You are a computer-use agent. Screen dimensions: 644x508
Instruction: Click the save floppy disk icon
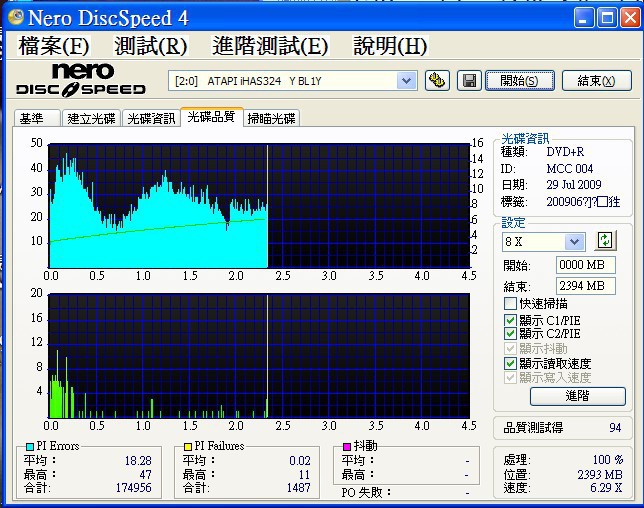469,80
